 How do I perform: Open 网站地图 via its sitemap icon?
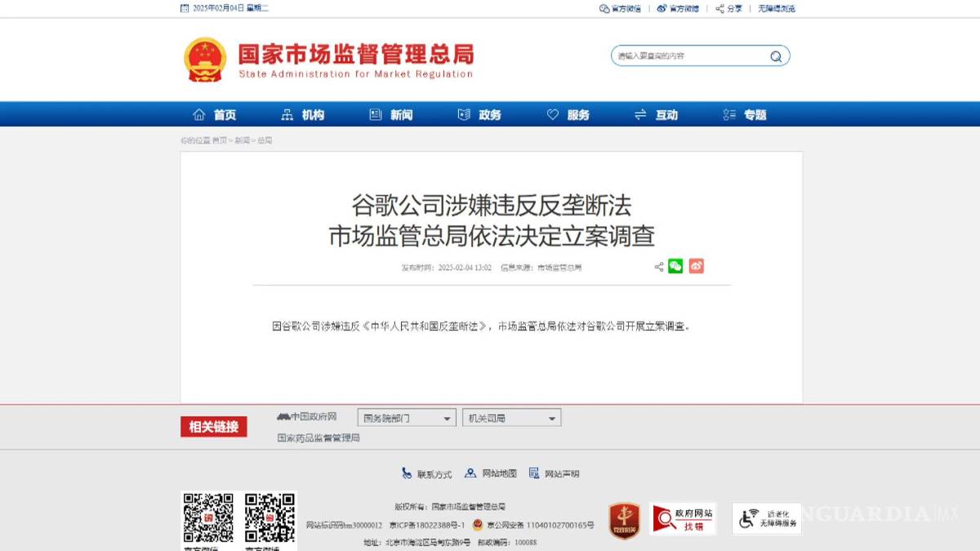pyautogui.click(x=470, y=473)
